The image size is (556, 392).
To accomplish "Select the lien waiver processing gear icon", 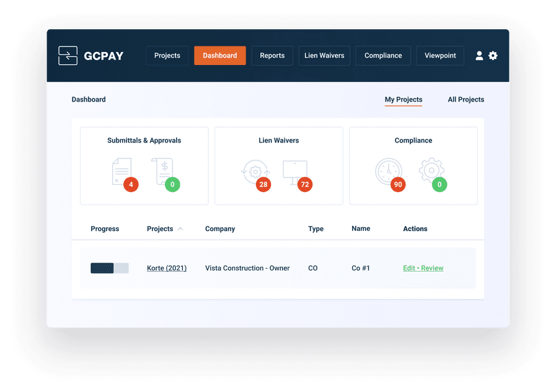I will pos(255,170).
